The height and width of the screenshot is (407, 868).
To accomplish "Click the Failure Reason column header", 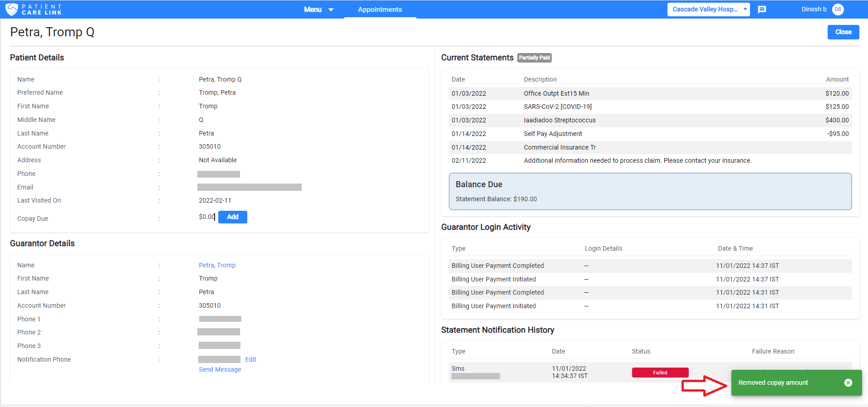I will point(773,351).
